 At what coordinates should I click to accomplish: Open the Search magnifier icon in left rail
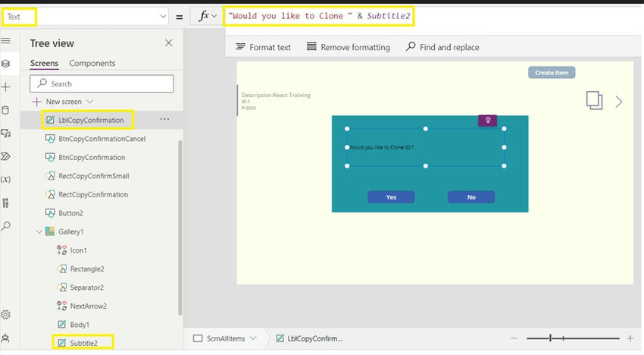point(6,226)
